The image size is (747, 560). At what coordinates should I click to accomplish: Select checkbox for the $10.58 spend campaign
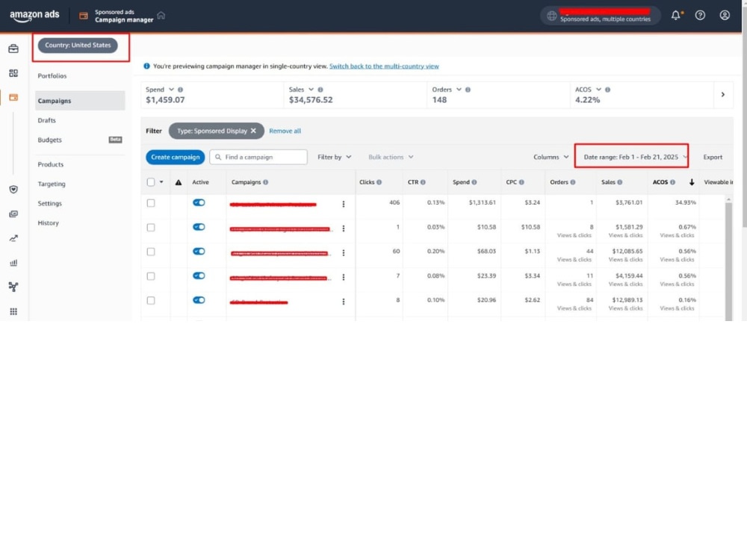point(151,227)
